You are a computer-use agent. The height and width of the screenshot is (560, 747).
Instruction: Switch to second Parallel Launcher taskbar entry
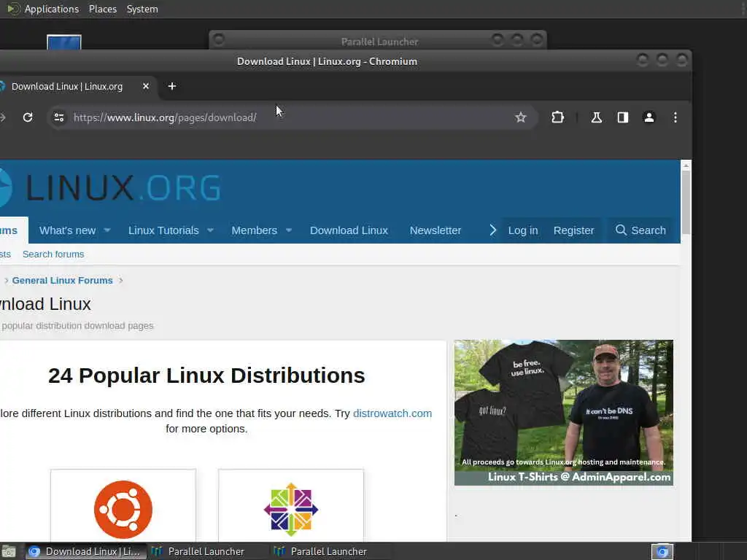330,551
